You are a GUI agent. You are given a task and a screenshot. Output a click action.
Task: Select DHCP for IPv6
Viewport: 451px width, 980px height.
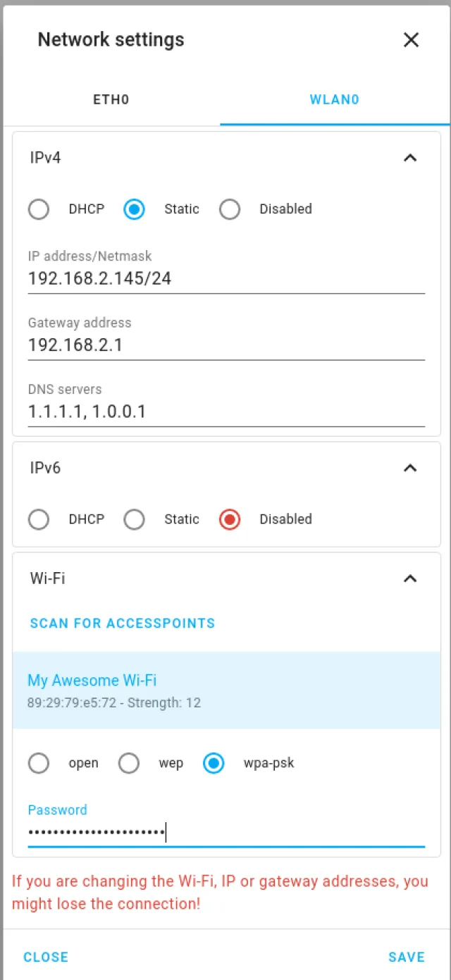(x=39, y=519)
